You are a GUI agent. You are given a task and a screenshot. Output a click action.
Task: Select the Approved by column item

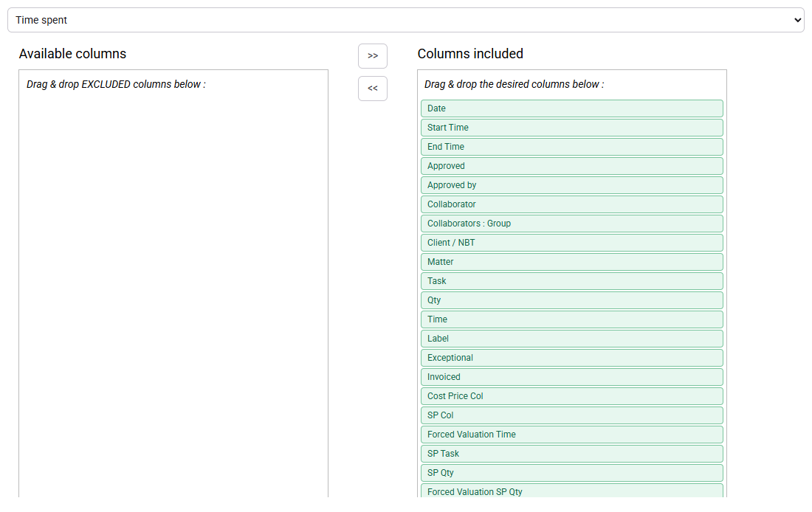pyautogui.click(x=571, y=185)
